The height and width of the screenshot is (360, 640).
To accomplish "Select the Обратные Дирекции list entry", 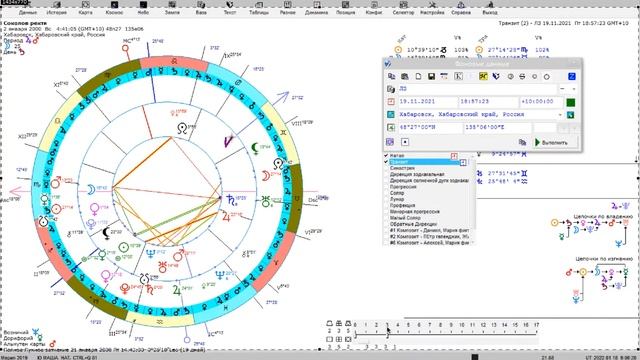I will coord(413,224).
